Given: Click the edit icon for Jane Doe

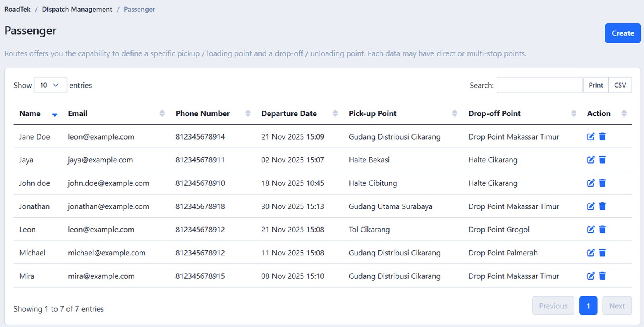Looking at the screenshot, I should (590, 137).
